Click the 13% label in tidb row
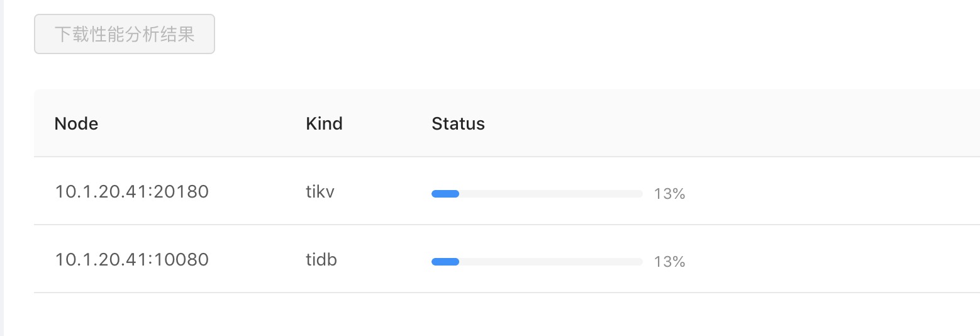The width and height of the screenshot is (980, 336). [x=669, y=262]
